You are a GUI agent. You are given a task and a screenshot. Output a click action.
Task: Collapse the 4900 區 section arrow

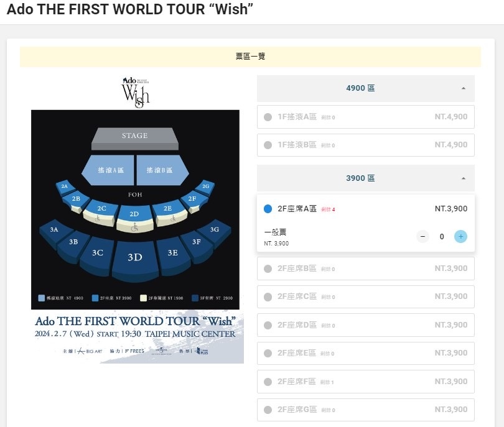point(463,88)
